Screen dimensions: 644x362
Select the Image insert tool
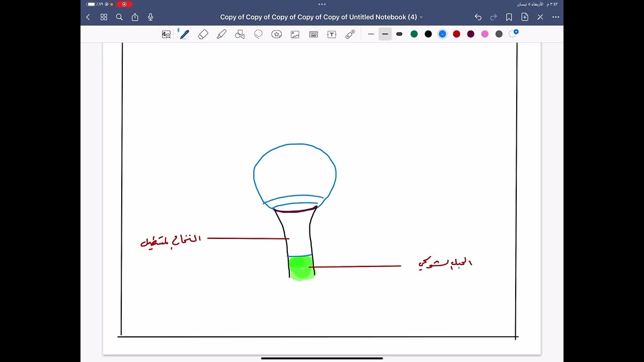pos(295,34)
